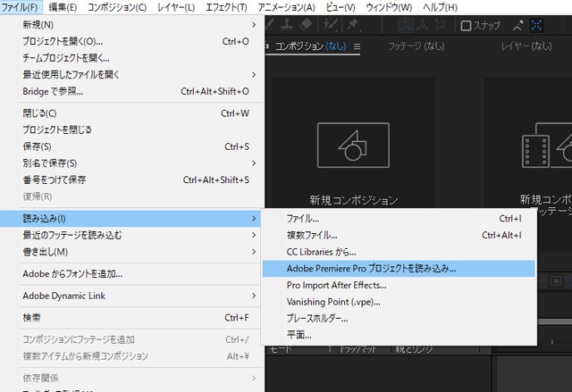The width and height of the screenshot is (572, 392).
Task: Click the 新規コンポジション button
Action: click(x=354, y=145)
